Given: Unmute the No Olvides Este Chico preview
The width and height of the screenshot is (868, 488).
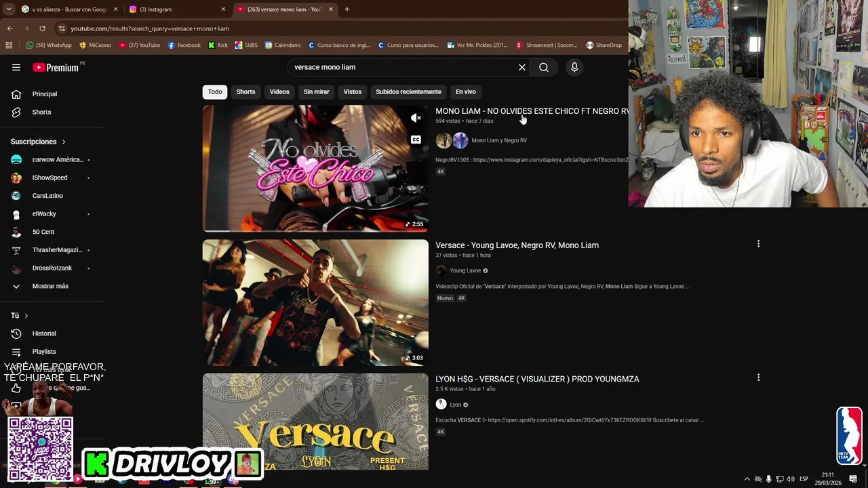Looking at the screenshot, I should 416,118.
